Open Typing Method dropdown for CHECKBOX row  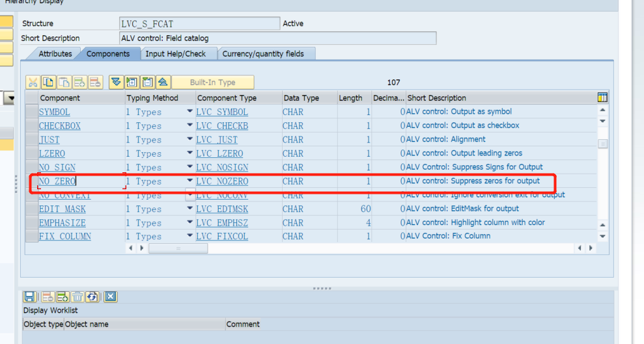click(x=189, y=126)
